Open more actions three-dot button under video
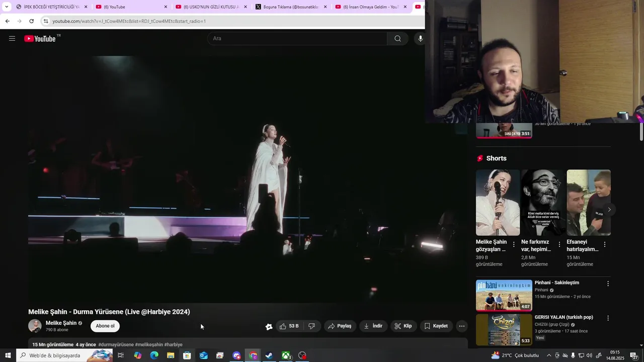644x362 pixels. point(462,326)
